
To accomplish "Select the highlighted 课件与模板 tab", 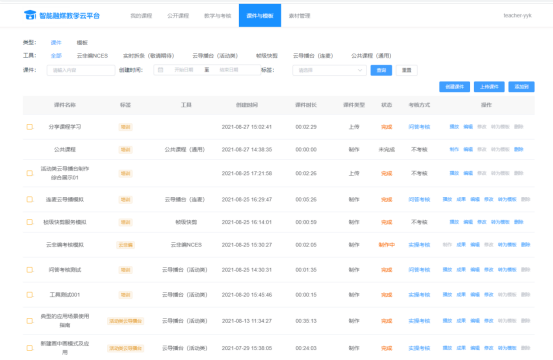I will click(x=260, y=16).
